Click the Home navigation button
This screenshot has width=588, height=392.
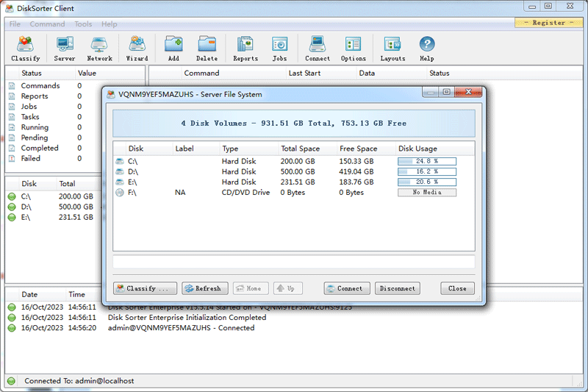[x=251, y=288]
